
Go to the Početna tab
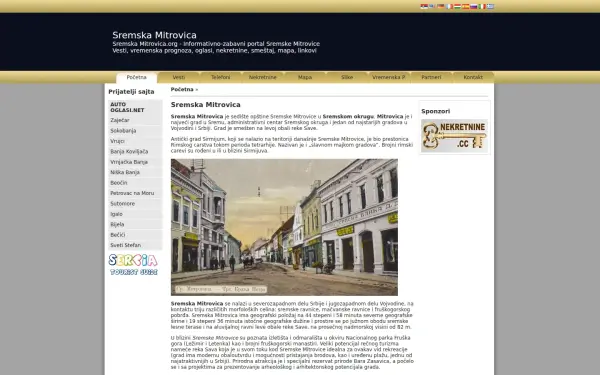coord(137,77)
